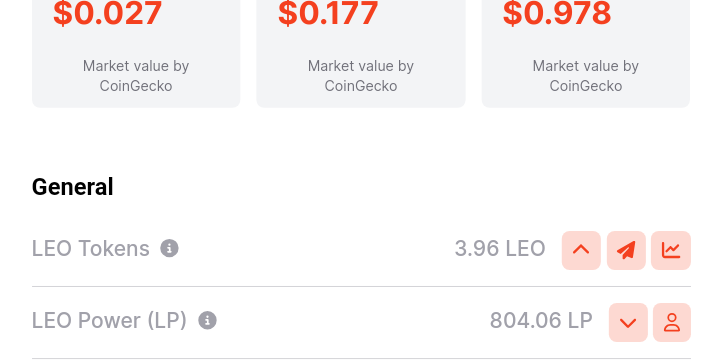This screenshot has width=722, height=364.
Task: Send LEO tokens with the paper plane icon
Action: [626, 250]
